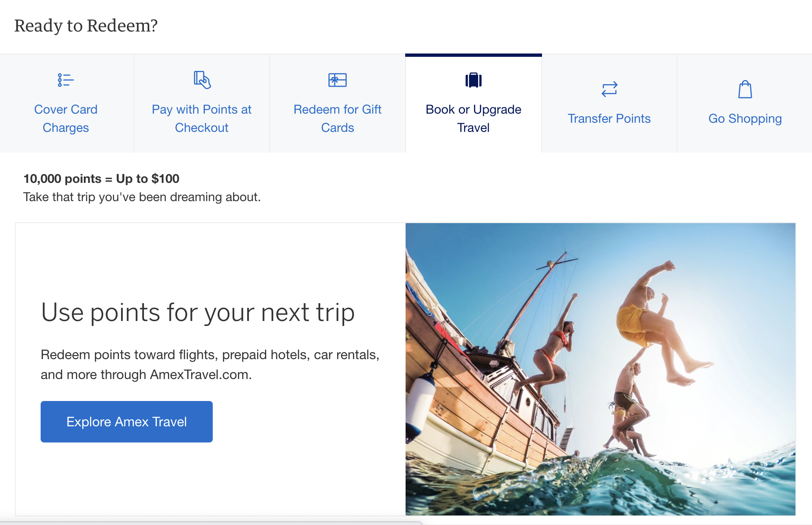The image size is (812, 525).
Task: Click the 10,000 points = Up to $100 text
Action: click(101, 179)
